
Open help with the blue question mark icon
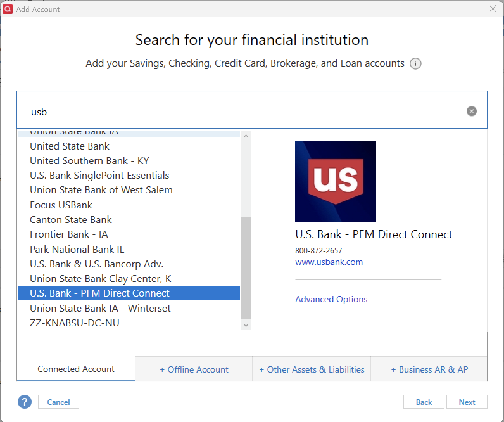[25, 402]
